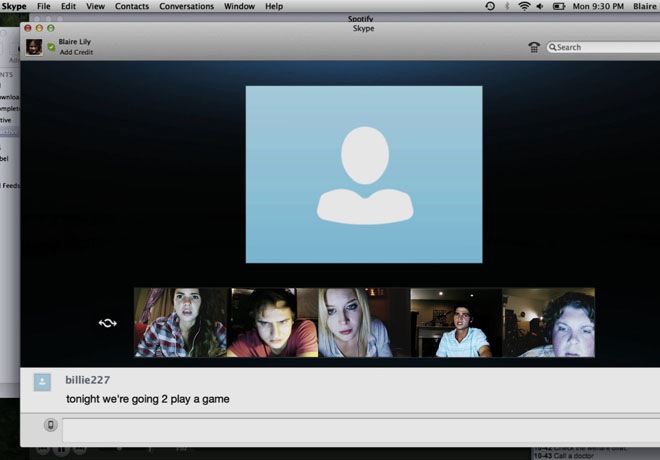The height and width of the screenshot is (460, 660).
Task: Click the emoticon button beside message field
Action: coord(50,425)
